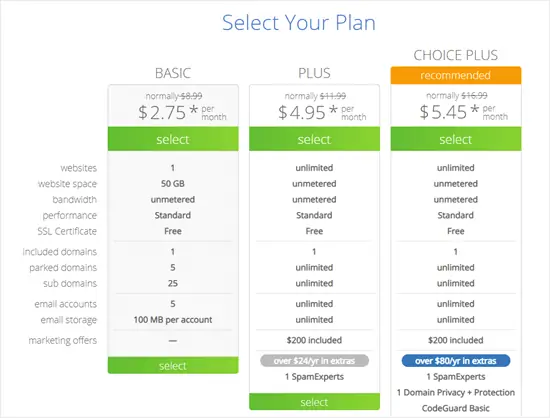
Task: Click the email storage row label
Action: click(x=69, y=320)
